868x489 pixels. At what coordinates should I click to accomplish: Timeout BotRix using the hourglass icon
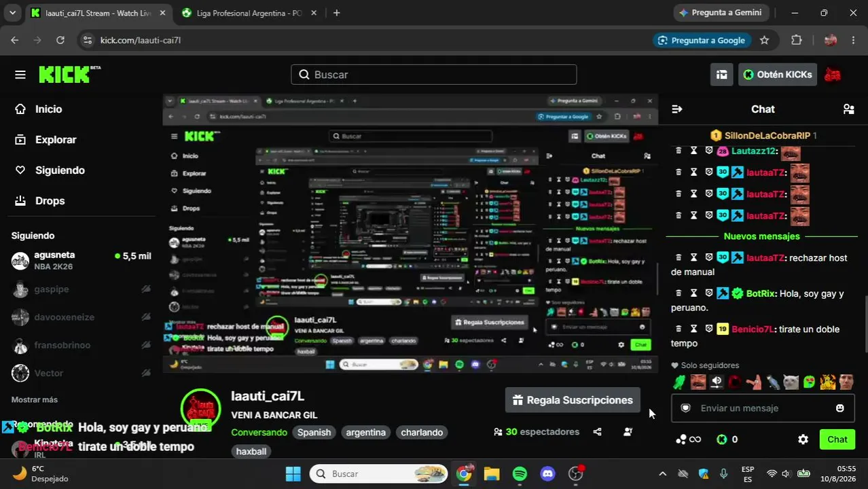693,293
